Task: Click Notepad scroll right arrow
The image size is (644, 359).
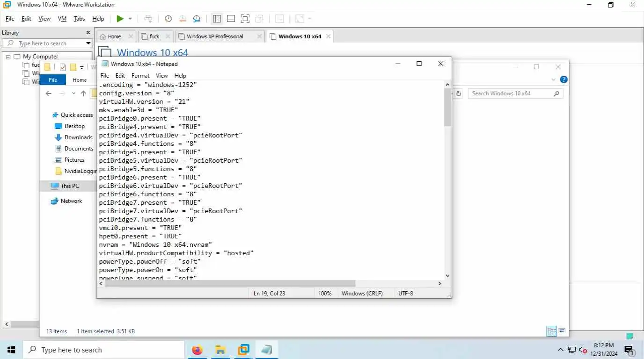Action: click(439, 283)
